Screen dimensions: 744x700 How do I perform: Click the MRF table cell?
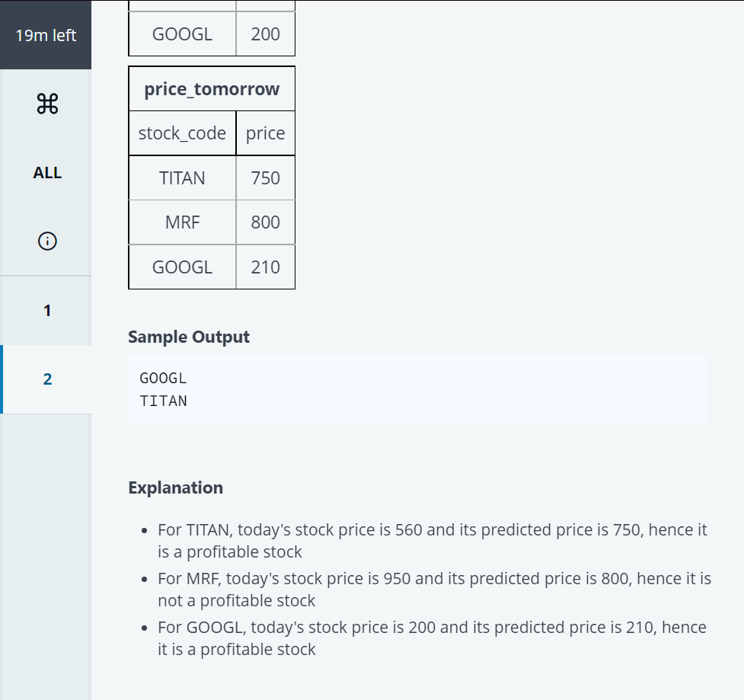[x=182, y=222]
